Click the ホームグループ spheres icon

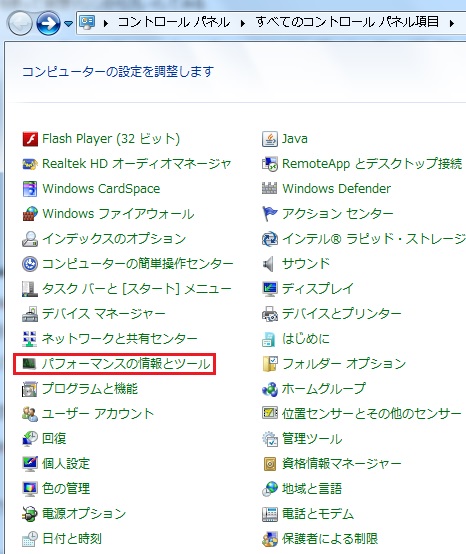point(270,389)
